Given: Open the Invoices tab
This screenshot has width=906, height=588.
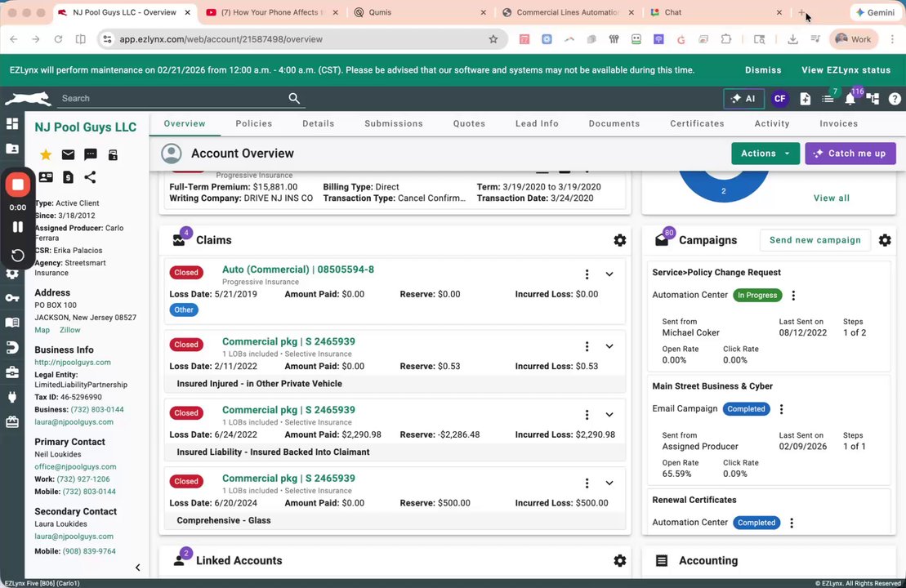Looking at the screenshot, I should click(x=838, y=123).
